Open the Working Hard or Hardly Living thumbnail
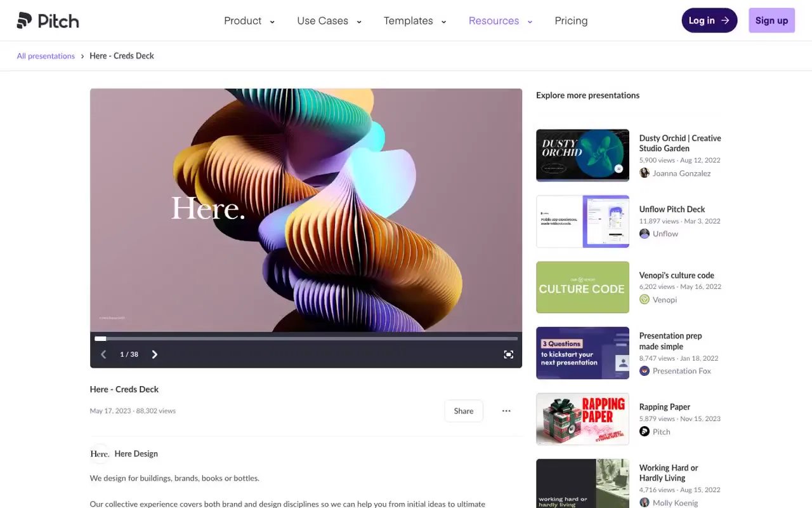The height and width of the screenshot is (508, 812). (x=582, y=483)
